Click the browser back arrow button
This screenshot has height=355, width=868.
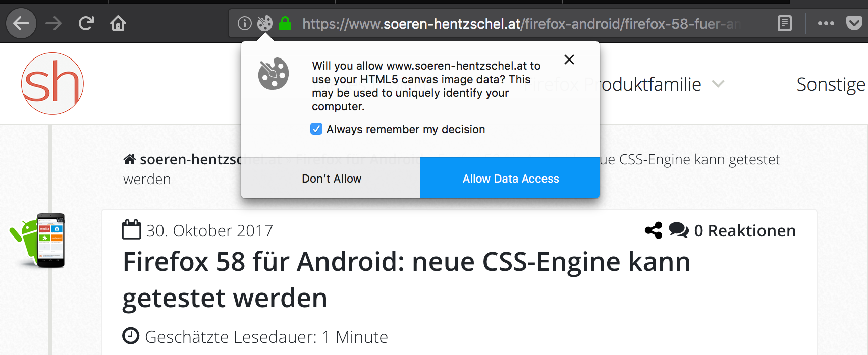point(21,23)
